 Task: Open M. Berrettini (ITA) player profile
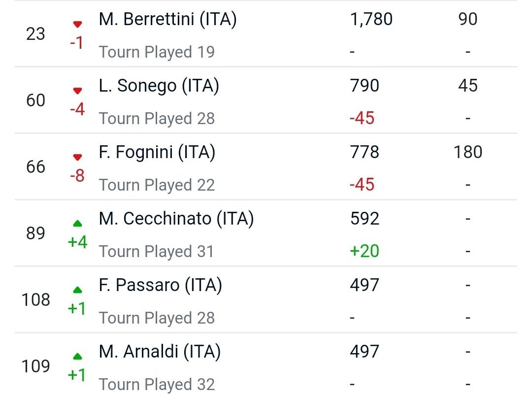167,19
